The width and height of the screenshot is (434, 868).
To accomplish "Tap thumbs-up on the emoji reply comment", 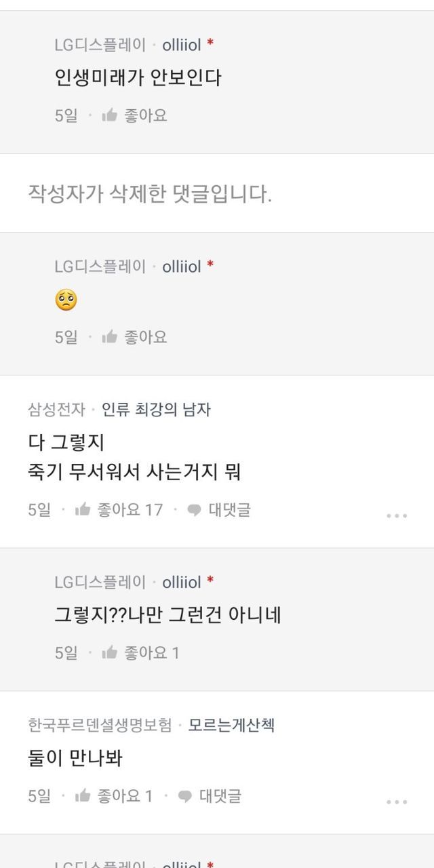I will [x=109, y=337].
